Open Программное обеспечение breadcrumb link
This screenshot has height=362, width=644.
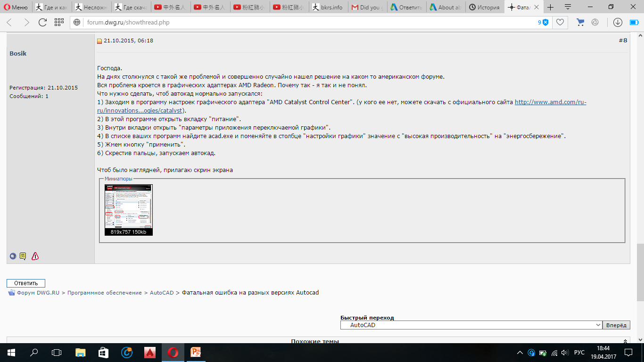[105, 293]
